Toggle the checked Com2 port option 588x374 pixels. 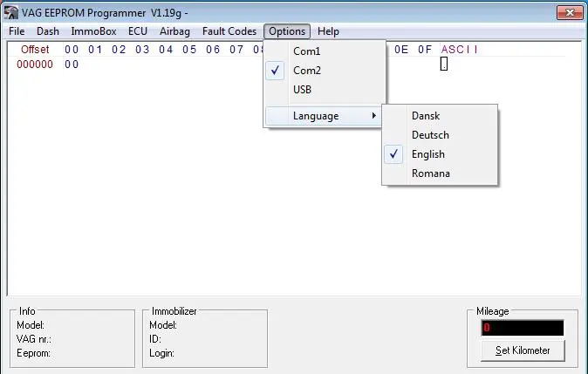click(307, 71)
